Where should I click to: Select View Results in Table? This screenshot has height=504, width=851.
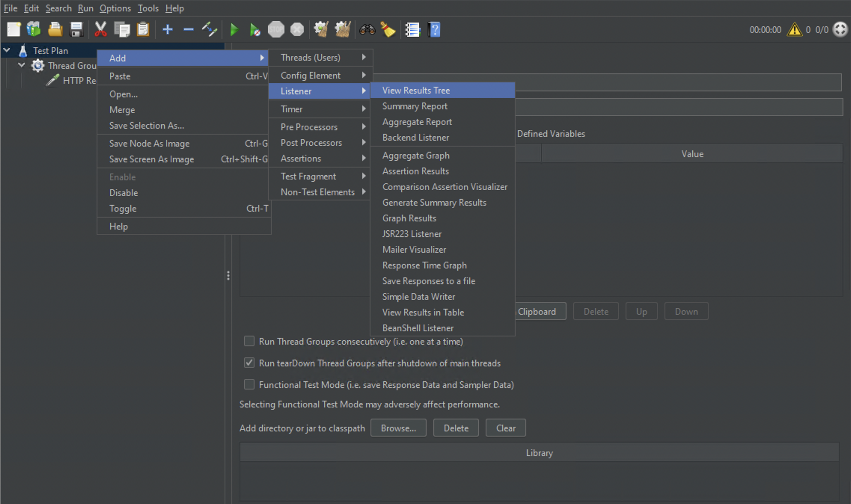click(442, 312)
